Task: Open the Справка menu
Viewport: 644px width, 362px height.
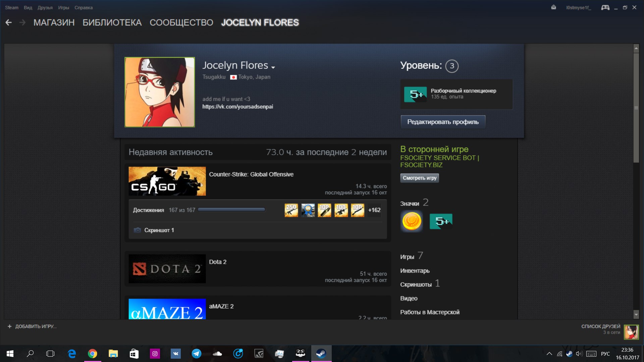Action: coord(84,7)
